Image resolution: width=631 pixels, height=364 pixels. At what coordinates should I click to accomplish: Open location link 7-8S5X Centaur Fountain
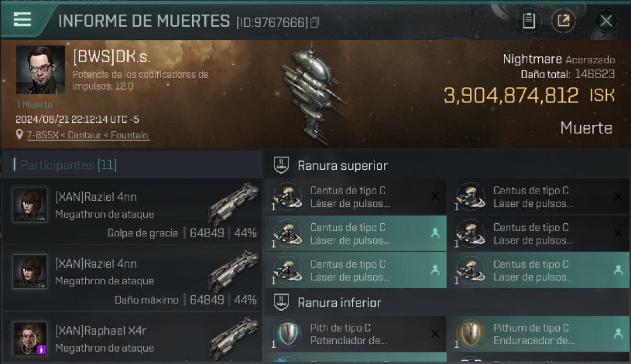point(87,135)
